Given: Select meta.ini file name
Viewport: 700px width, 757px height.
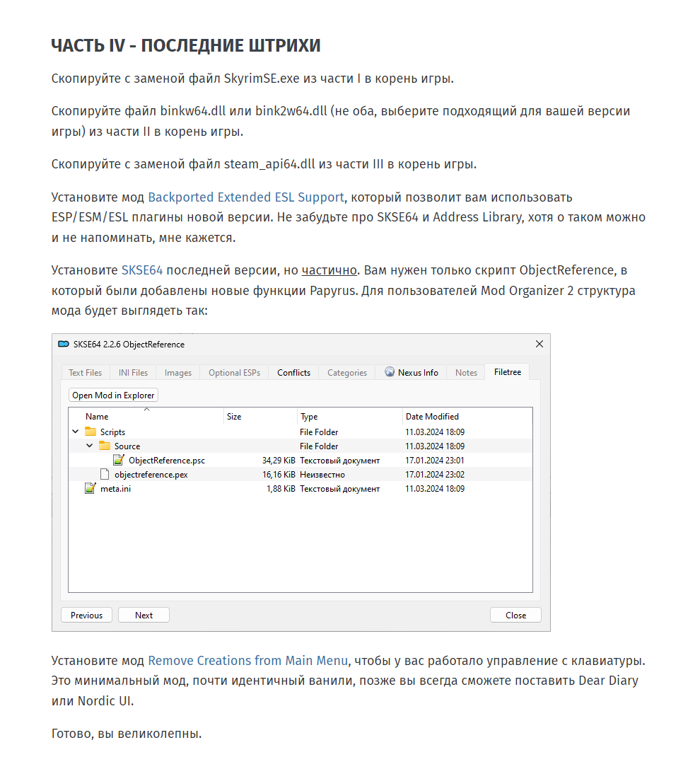Looking at the screenshot, I should coord(115,489).
